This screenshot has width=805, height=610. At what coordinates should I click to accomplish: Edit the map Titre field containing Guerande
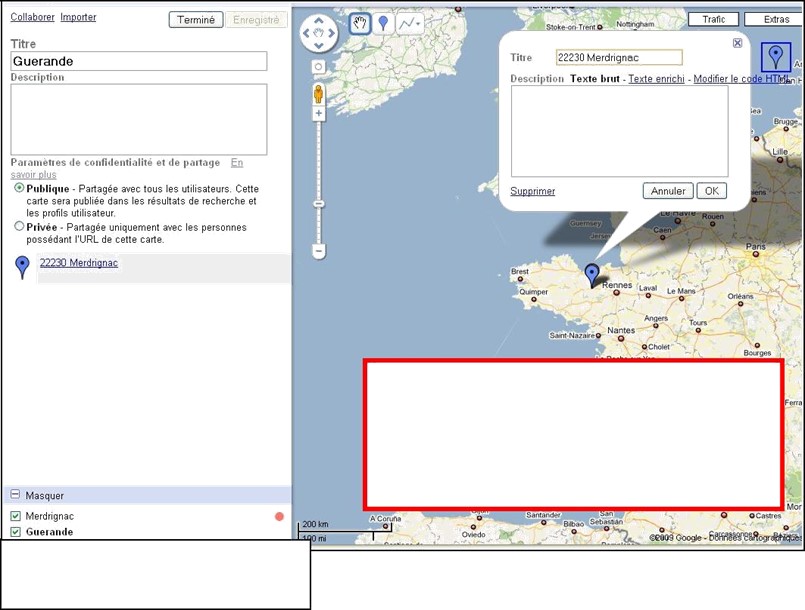(139, 61)
